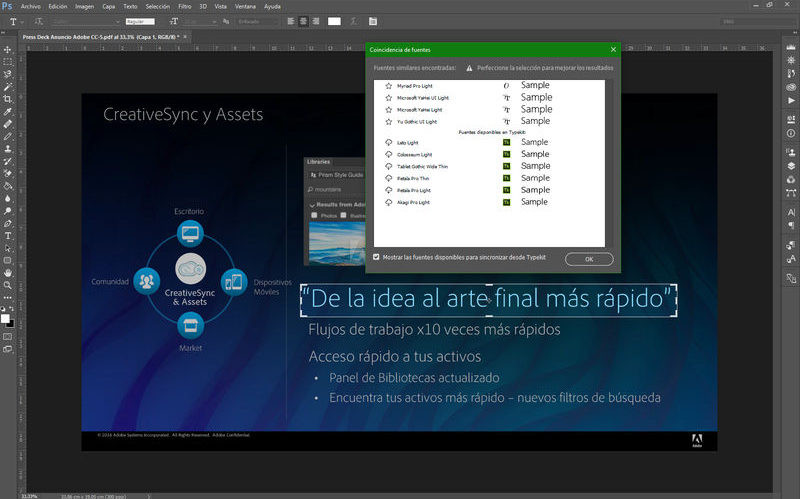Toggle Character and Paragraph panels button
This screenshot has height=499, width=800.
[373, 21]
